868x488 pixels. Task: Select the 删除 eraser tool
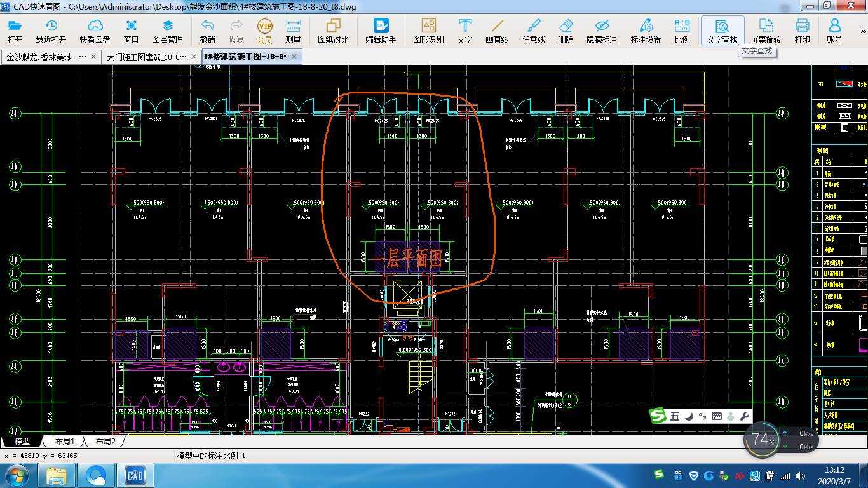coord(566,31)
